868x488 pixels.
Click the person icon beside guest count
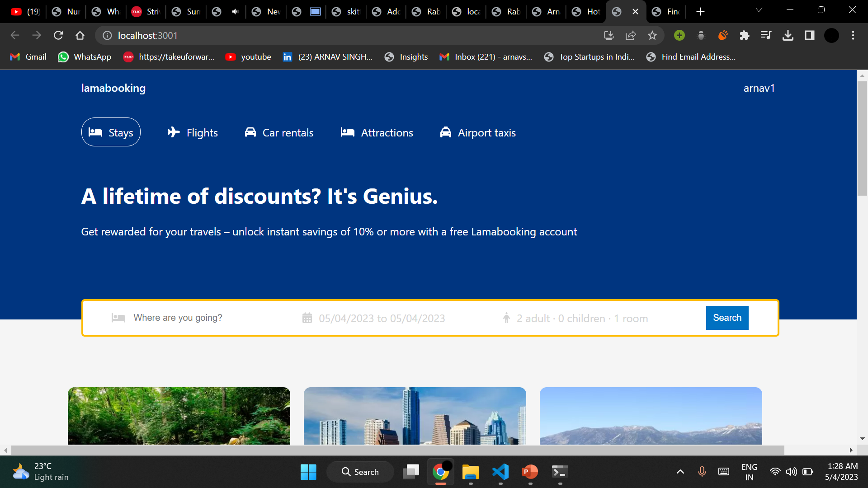(506, 318)
